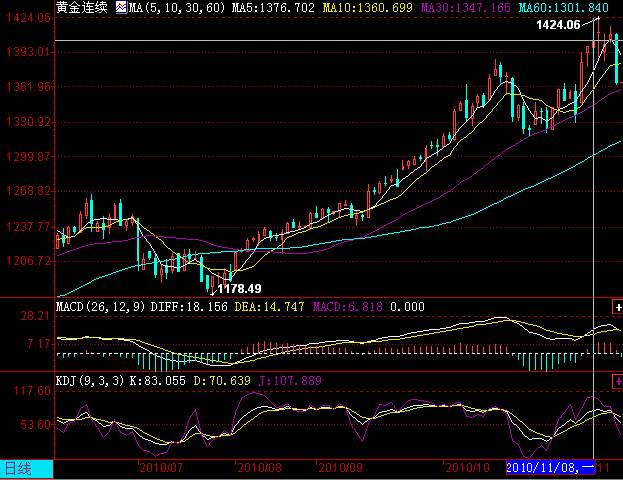Screen dimensions: 623x480
Task: Click the MA5:1376.702 value
Action: coord(273,7)
